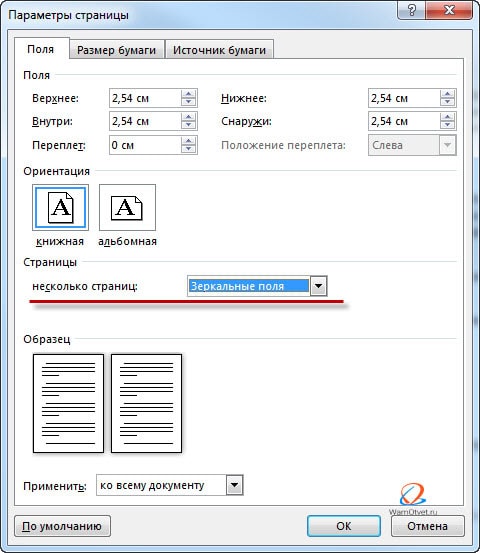Click the Верхнее margin input field
Screen dimensions: 480x553
[145, 98]
